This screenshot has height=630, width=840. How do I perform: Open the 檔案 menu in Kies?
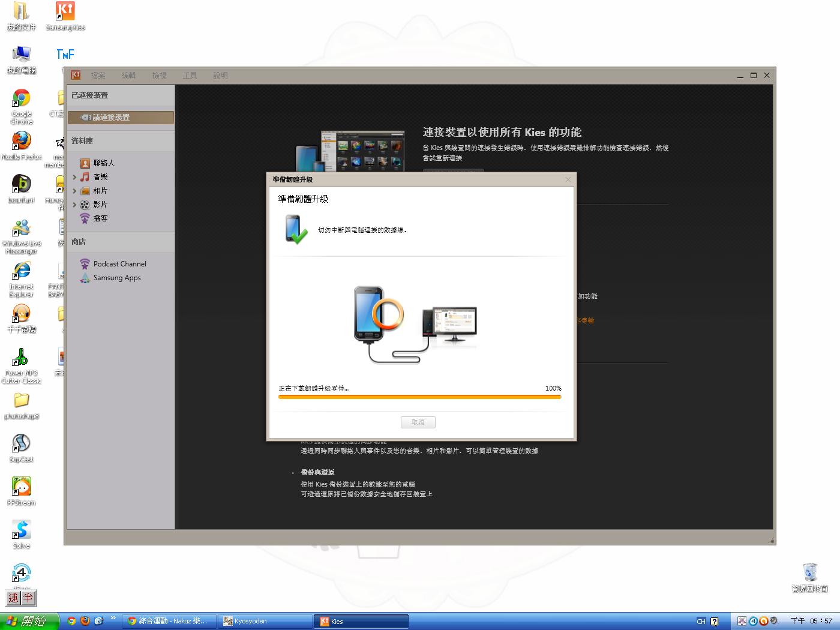tap(98, 75)
